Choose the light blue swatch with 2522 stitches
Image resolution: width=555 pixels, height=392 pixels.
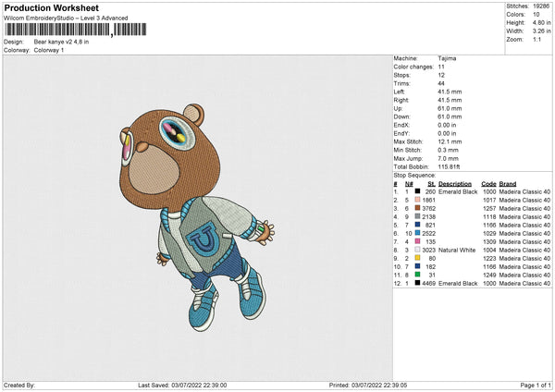[418, 233]
